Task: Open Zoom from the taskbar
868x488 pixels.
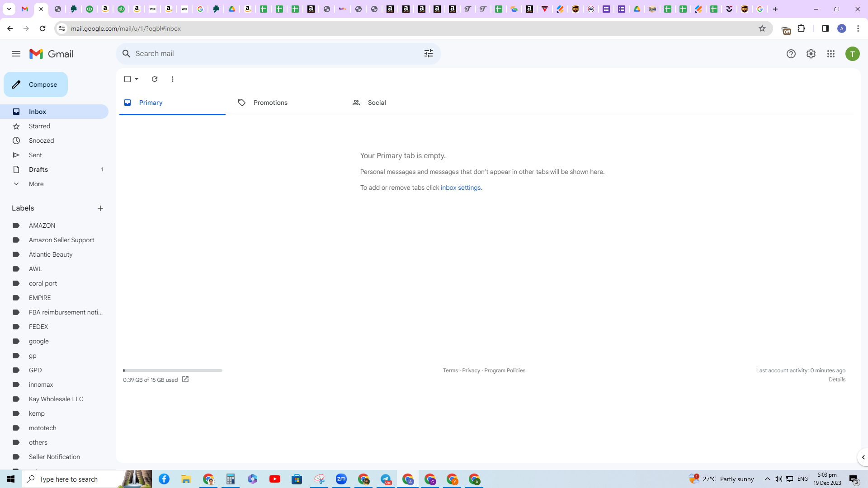Action: pyautogui.click(x=341, y=479)
